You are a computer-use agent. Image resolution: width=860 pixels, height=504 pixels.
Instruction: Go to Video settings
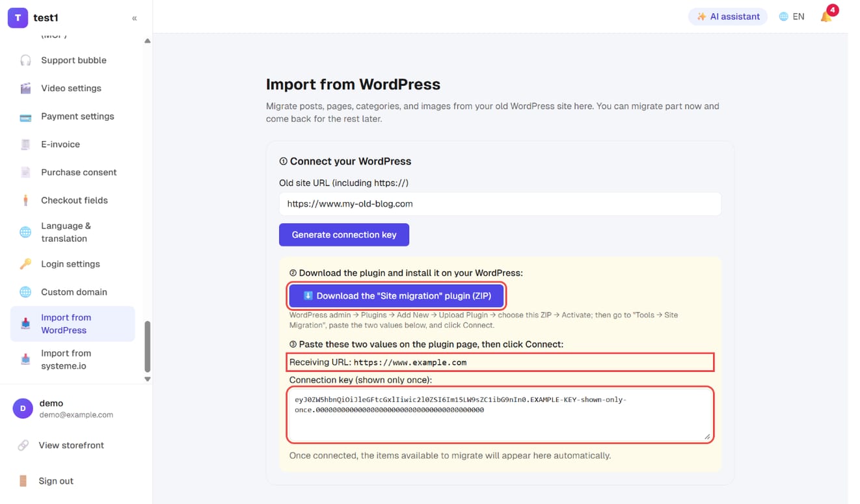73,88
